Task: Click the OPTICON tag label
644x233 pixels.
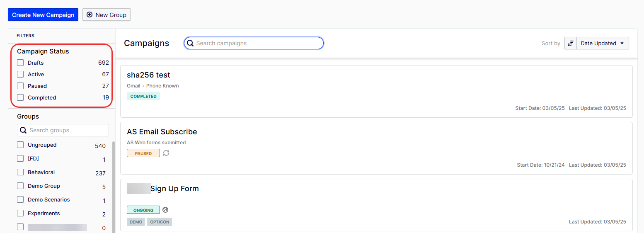Action: coord(160,222)
